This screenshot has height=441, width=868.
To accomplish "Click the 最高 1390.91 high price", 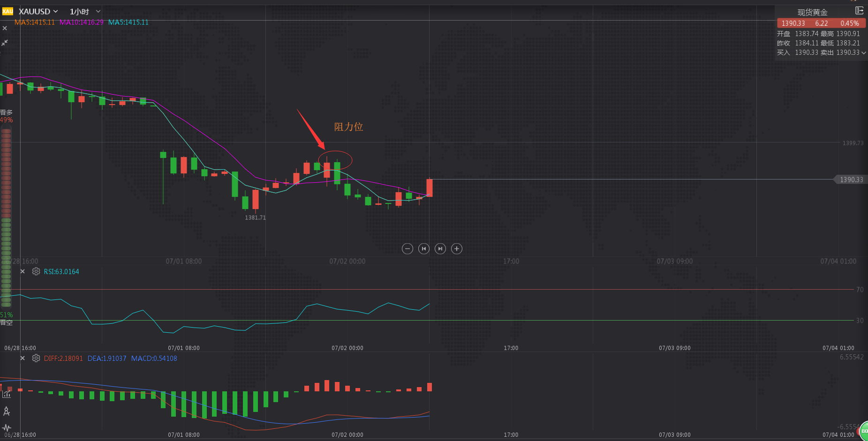I will click(840, 34).
